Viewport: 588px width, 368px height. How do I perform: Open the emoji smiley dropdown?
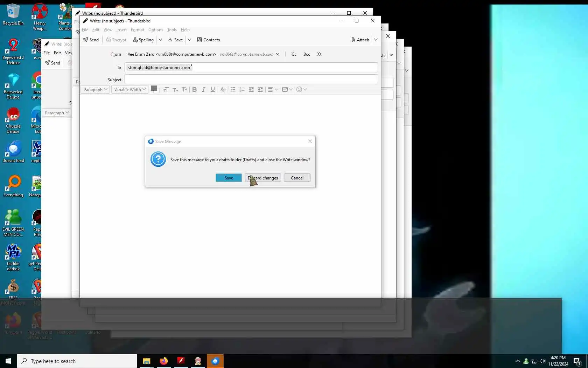tap(302, 89)
